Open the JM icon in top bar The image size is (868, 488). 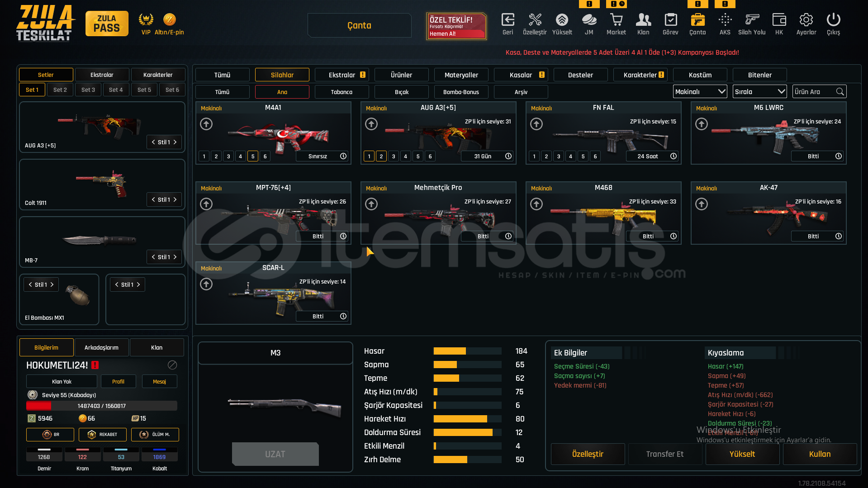pyautogui.click(x=589, y=20)
